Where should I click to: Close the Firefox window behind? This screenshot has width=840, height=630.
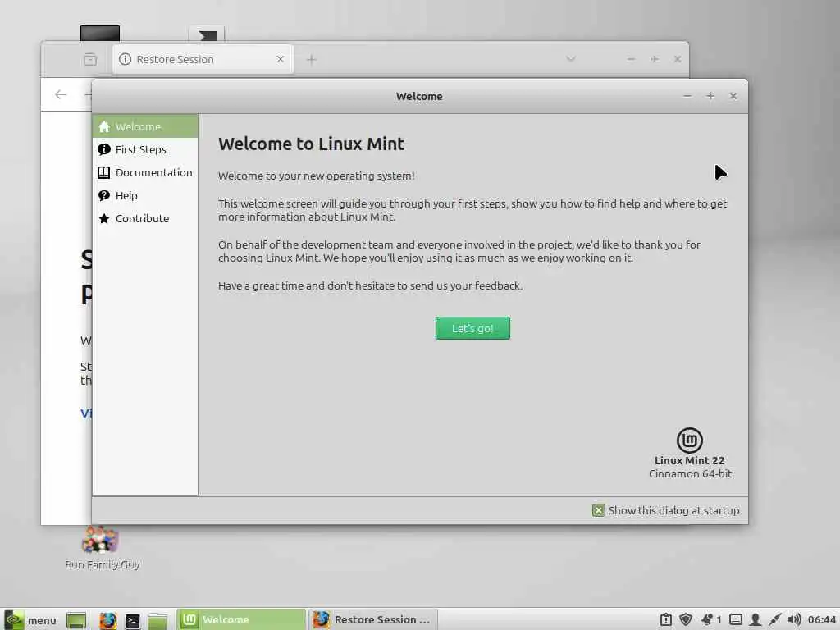click(x=677, y=59)
